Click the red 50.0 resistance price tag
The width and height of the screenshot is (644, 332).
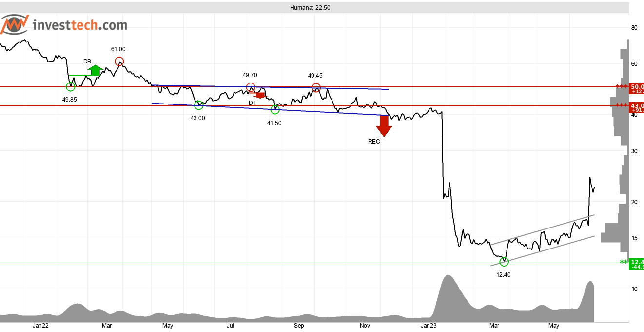tap(637, 88)
